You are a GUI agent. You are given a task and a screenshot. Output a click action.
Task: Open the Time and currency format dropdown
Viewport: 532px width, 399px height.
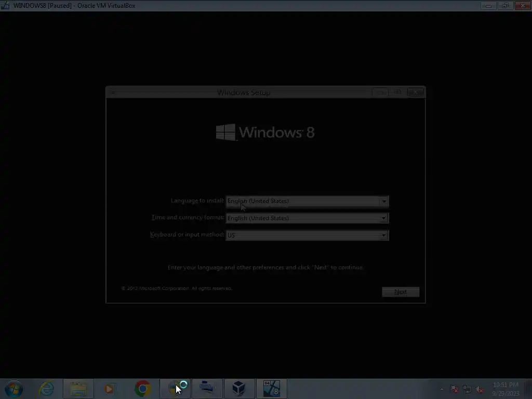[x=307, y=218]
